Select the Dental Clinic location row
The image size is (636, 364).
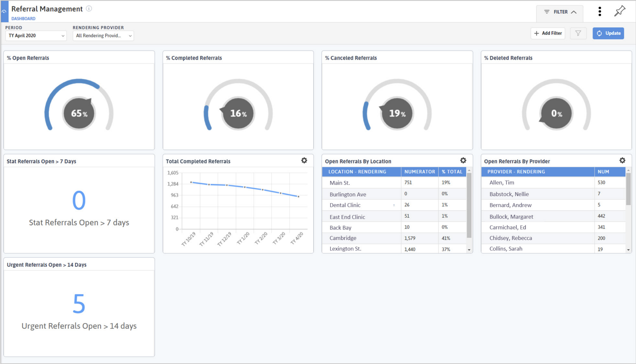tap(394, 205)
